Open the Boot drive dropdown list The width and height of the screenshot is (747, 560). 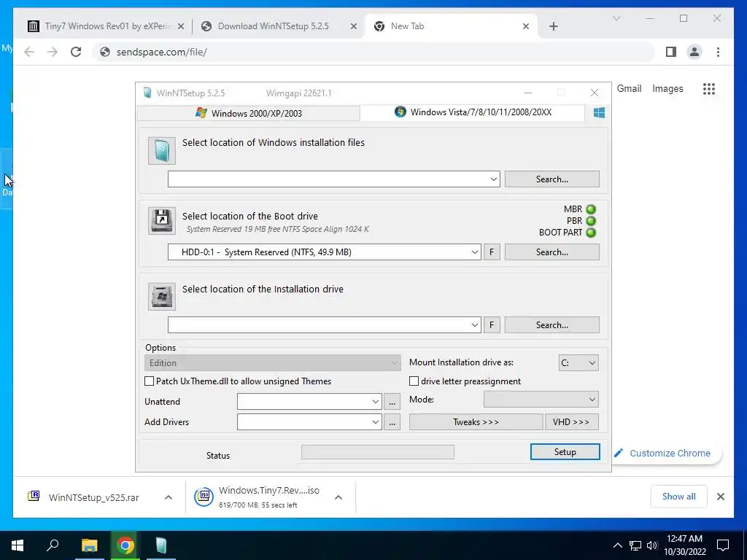tap(474, 252)
